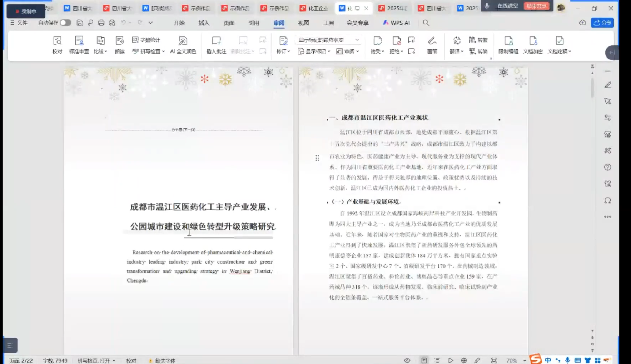This screenshot has height=364, width=631.
Task: Open 标准审查 standards review tool
Action: pyautogui.click(x=79, y=45)
